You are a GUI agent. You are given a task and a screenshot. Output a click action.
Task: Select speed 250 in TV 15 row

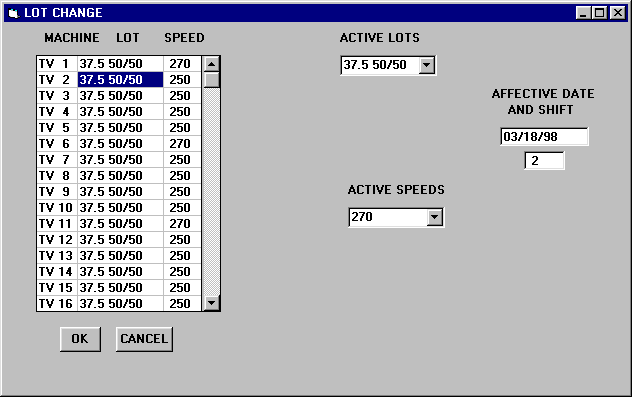coord(182,288)
